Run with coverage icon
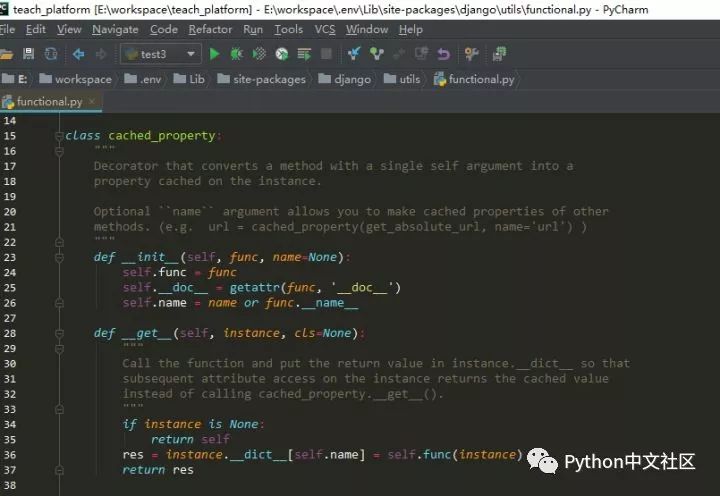Viewport: 720px width, 496px height. click(259, 54)
